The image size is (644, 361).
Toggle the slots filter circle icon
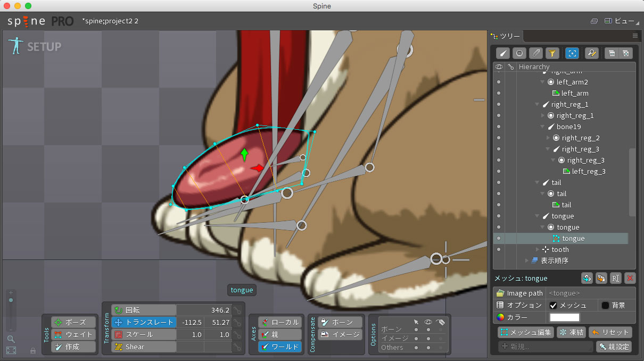[519, 53]
